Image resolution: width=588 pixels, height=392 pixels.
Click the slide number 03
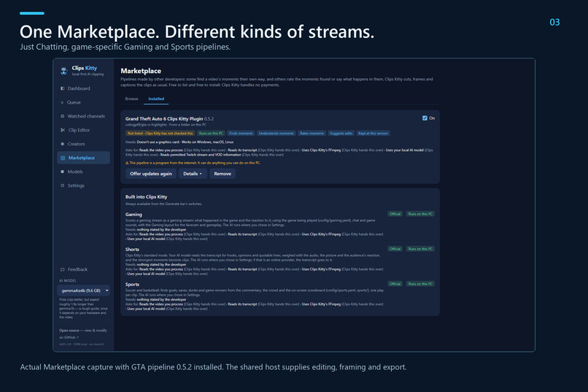click(x=554, y=22)
